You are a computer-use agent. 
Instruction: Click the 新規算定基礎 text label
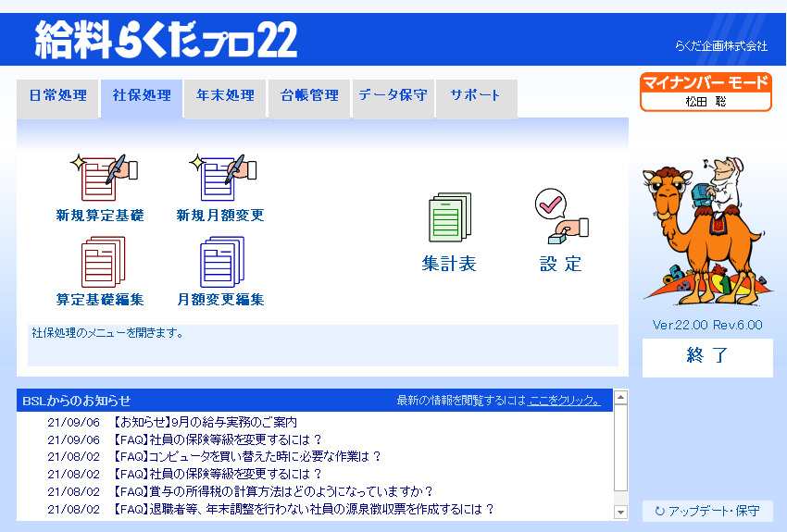tap(100, 216)
